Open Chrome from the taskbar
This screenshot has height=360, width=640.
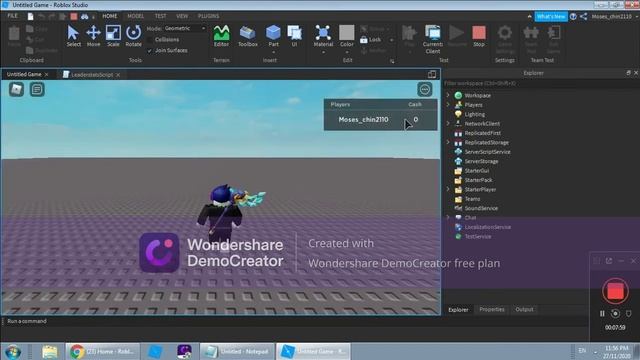(x=102, y=351)
